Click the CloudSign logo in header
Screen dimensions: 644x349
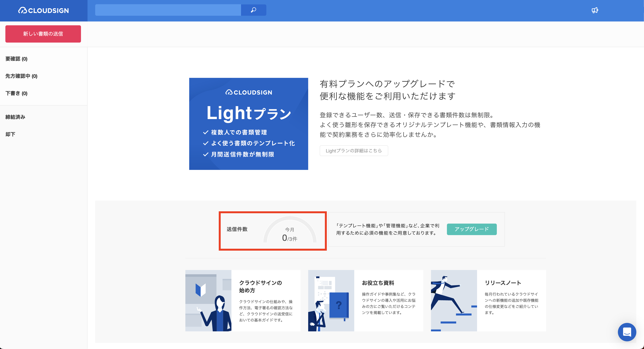click(44, 11)
